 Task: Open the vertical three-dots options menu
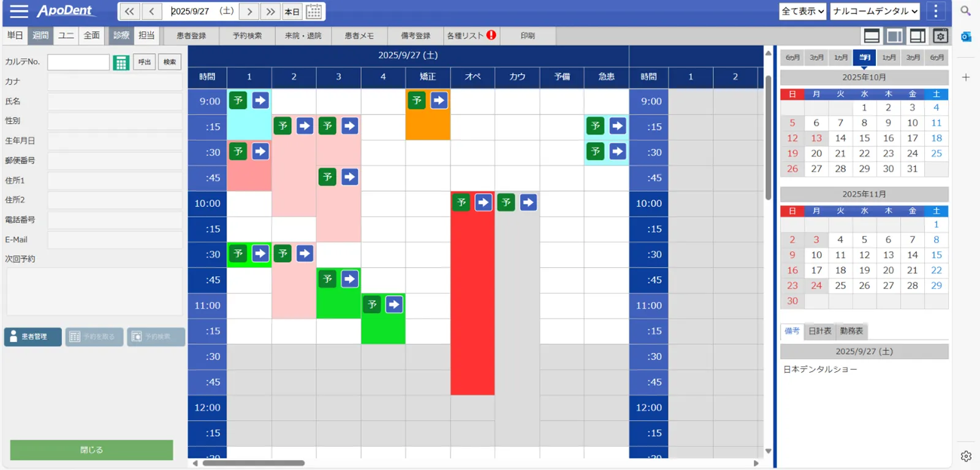935,11
